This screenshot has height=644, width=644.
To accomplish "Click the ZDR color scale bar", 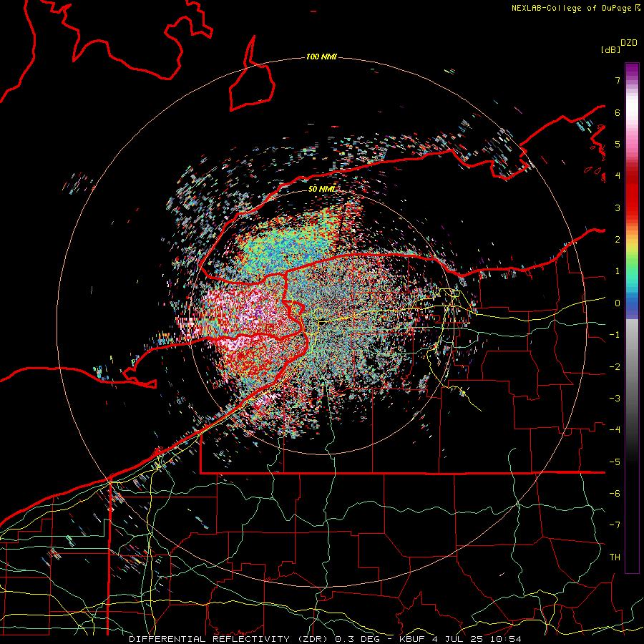I will [x=632, y=318].
